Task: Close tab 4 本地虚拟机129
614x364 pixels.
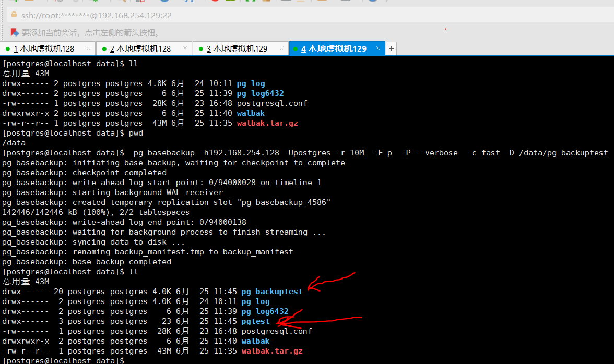Action: tap(378, 48)
